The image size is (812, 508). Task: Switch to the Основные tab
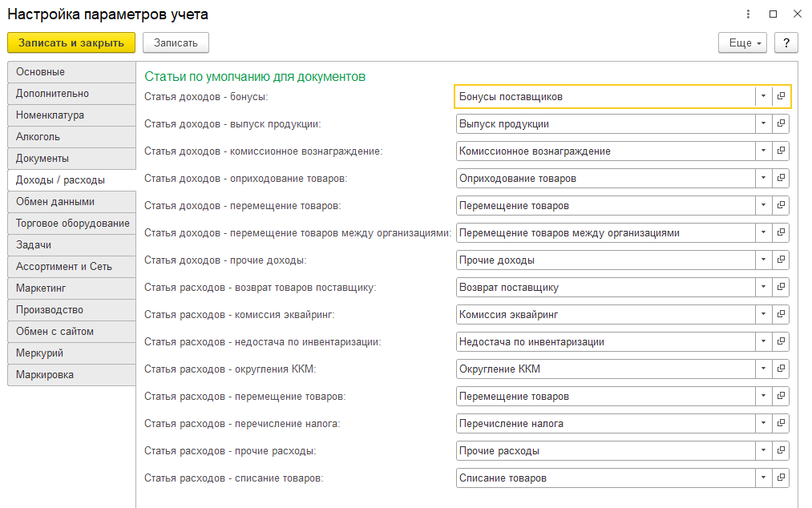(71, 72)
